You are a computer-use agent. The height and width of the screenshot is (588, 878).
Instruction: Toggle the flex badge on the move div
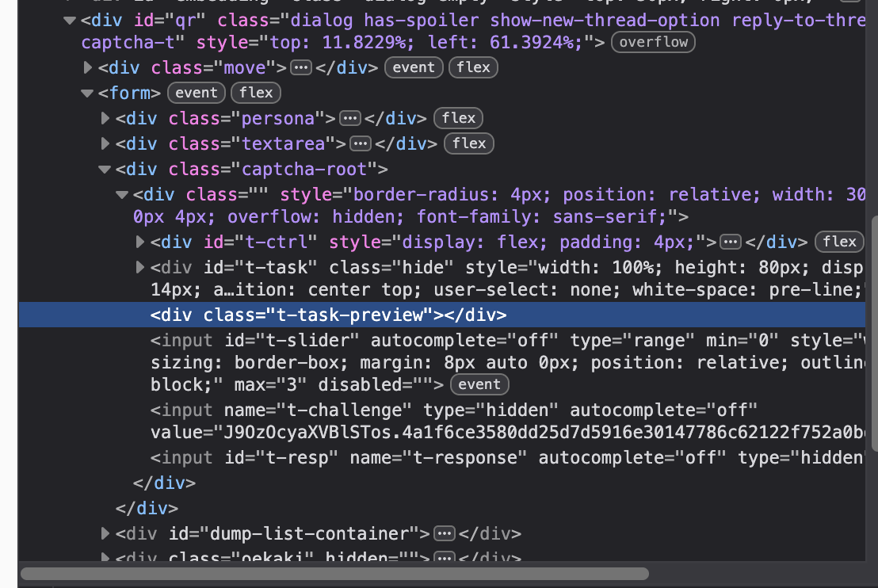pos(473,67)
